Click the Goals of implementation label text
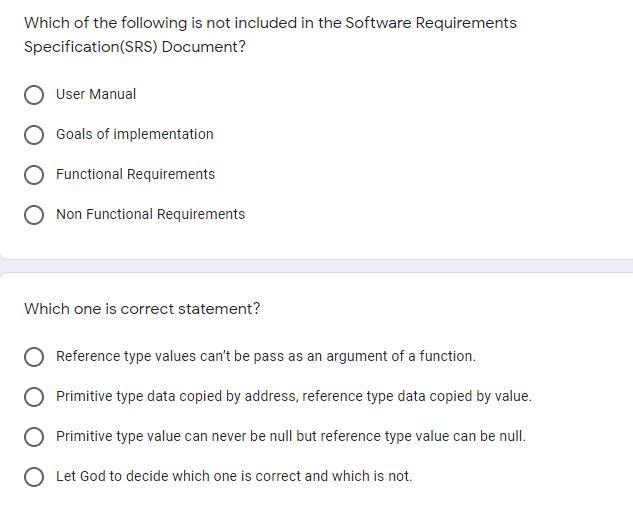Image resolution: width=633 pixels, height=515 pixels. coord(135,134)
